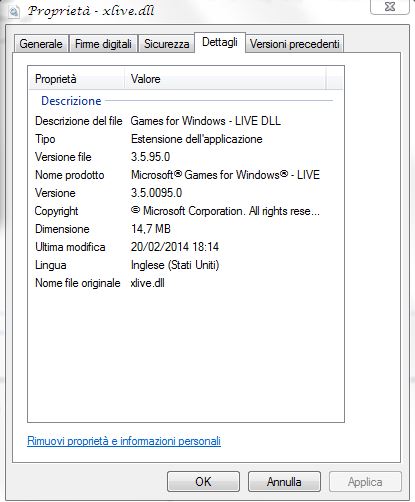Click the value 3.5.0095.0
This screenshot has width=415, height=502.
coord(156,193)
